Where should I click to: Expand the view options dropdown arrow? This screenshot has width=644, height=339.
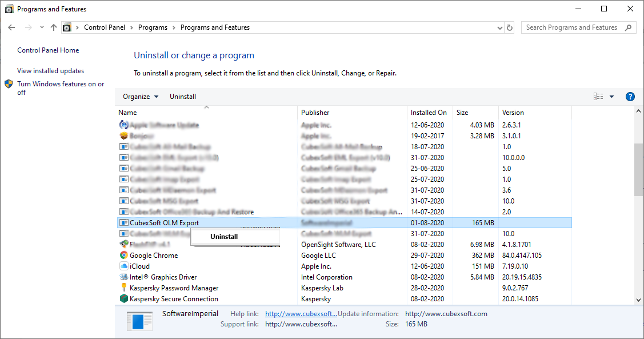coord(611,97)
